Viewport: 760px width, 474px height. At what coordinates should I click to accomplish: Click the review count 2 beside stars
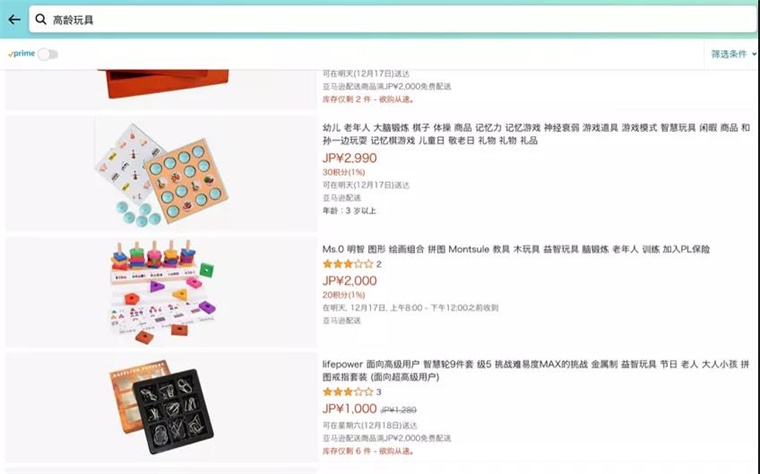(x=379, y=264)
